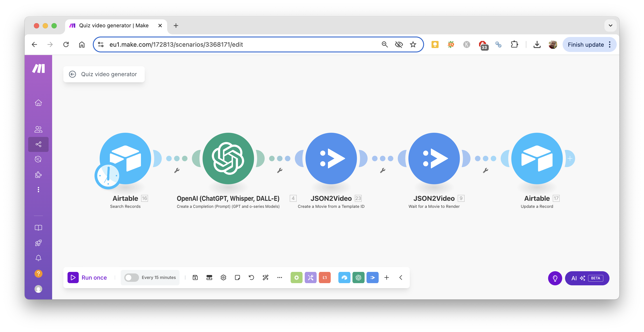Open the Make logo home link

click(x=38, y=68)
